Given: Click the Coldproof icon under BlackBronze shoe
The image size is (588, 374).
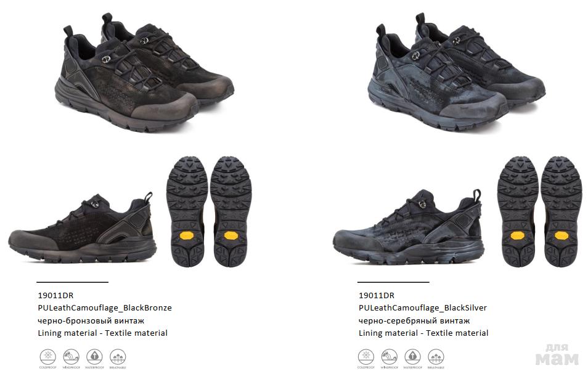Looking at the screenshot, I should pyautogui.click(x=47, y=357).
